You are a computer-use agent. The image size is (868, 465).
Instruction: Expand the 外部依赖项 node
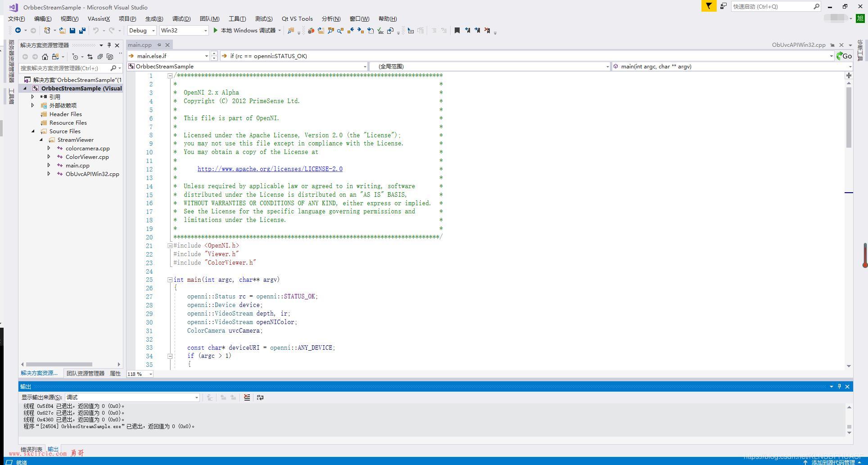click(32, 105)
